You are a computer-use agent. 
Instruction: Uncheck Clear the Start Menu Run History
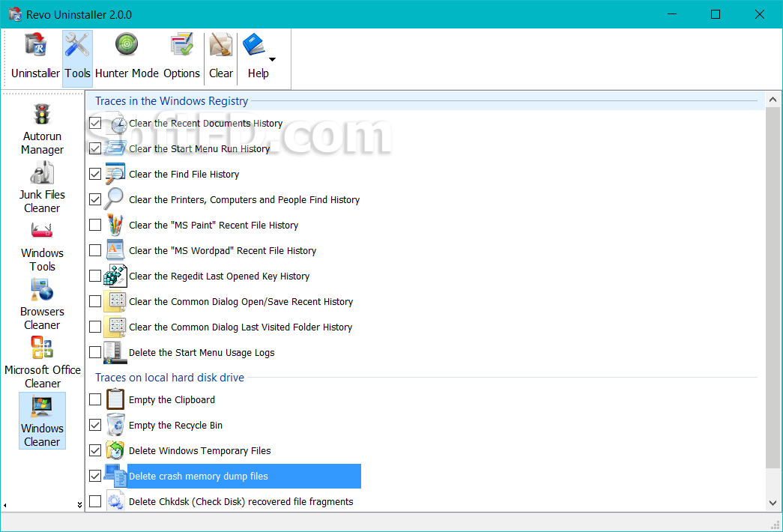tap(95, 148)
